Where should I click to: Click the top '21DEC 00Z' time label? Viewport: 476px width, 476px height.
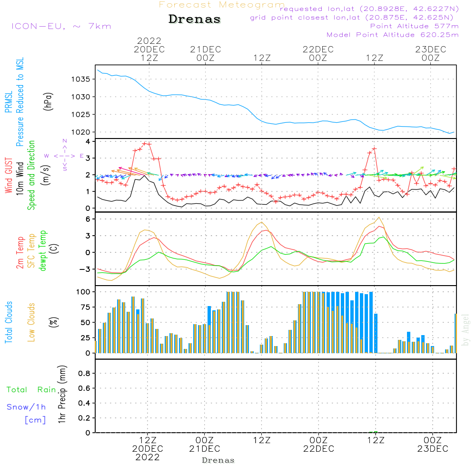click(206, 53)
